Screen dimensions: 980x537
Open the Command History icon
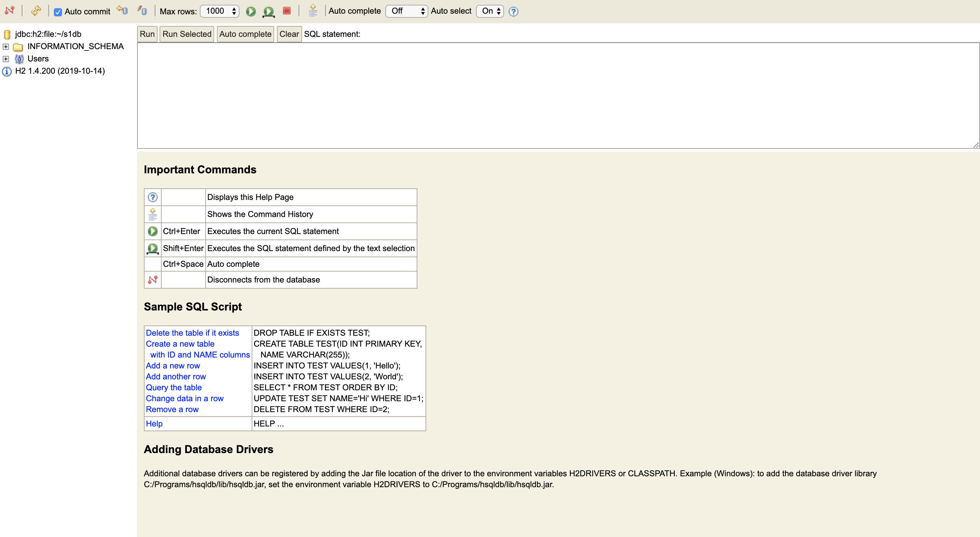(x=313, y=11)
